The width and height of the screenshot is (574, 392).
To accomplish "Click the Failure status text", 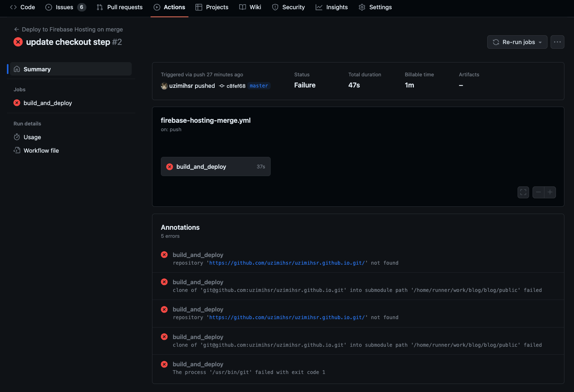I will 305,85.
